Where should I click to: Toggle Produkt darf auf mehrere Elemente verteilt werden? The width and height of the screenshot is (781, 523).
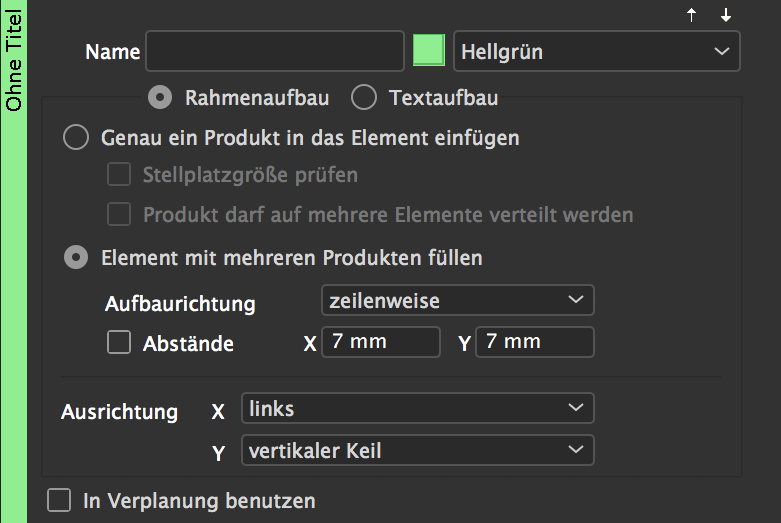(119, 214)
